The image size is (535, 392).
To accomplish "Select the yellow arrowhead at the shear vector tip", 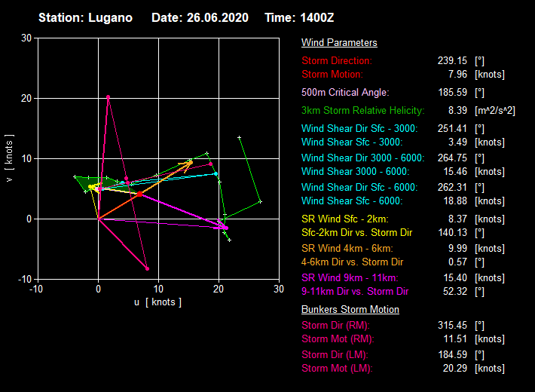I will [x=190, y=162].
